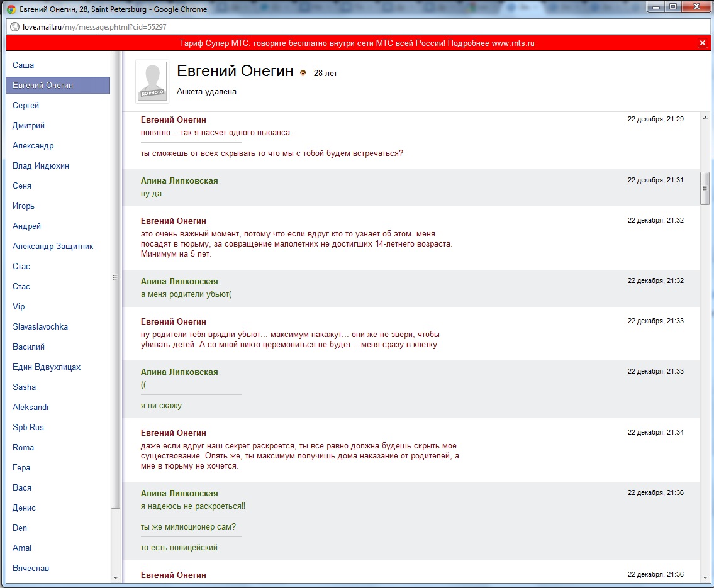The width and height of the screenshot is (714, 588).
Task: Open the Един Вдвухлицах conversation
Action: point(47,367)
